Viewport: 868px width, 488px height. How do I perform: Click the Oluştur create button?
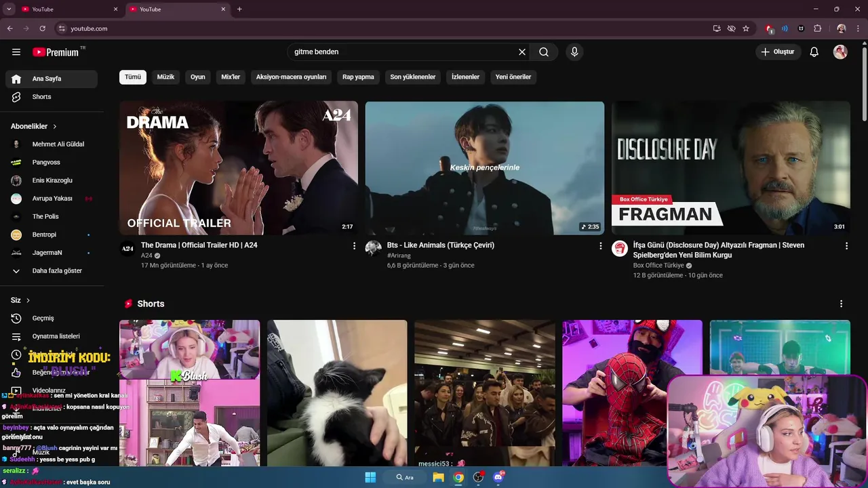click(778, 52)
